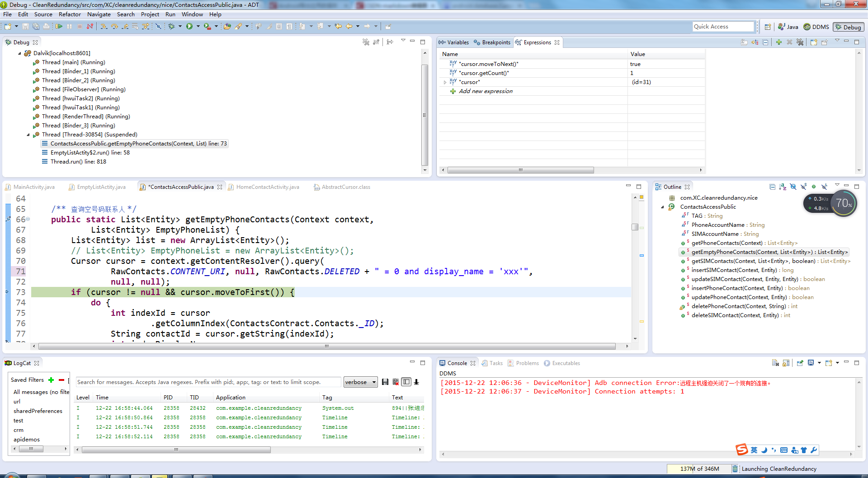Add a saved LogCat filter with green plus
868x478 pixels.
51,380
